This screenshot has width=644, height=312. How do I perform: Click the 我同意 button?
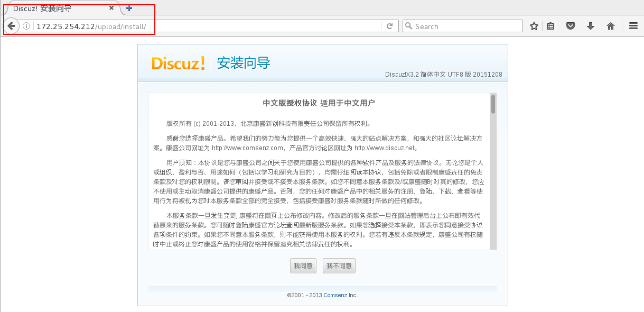click(x=303, y=266)
